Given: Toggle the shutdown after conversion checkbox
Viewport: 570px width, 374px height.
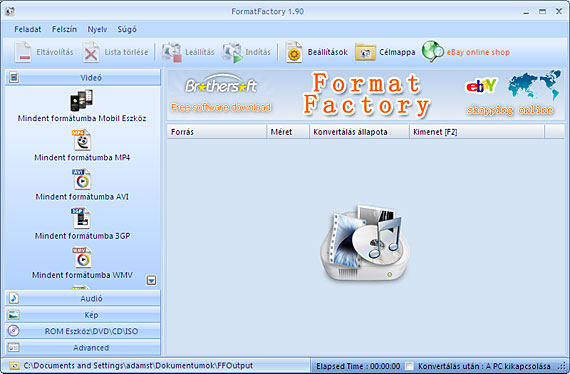Looking at the screenshot, I should click(x=409, y=366).
